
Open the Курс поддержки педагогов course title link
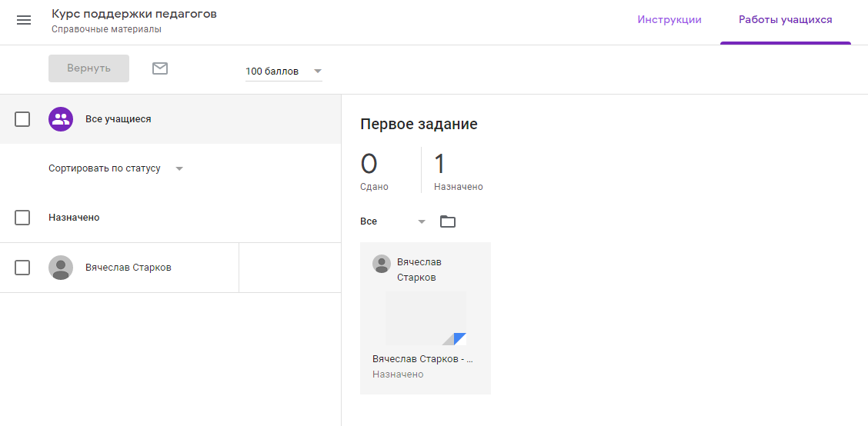pyautogui.click(x=134, y=14)
